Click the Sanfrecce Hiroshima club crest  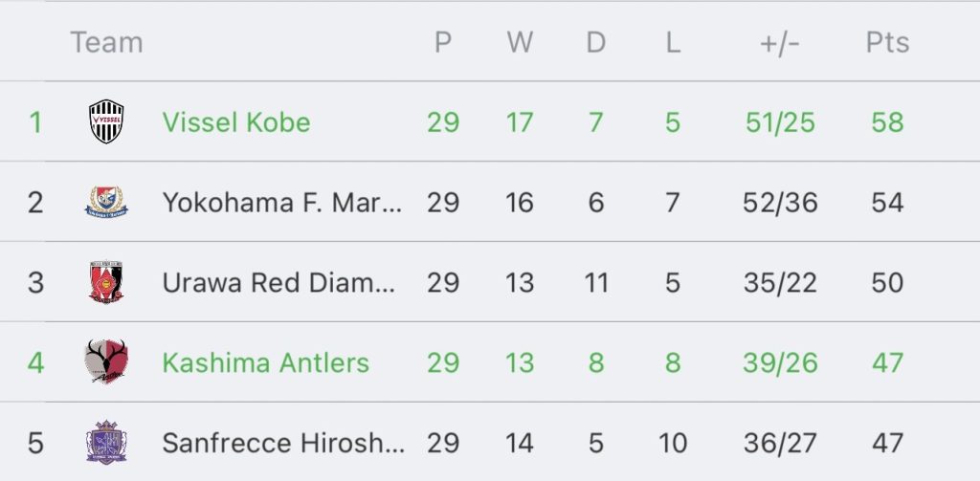click(x=106, y=442)
